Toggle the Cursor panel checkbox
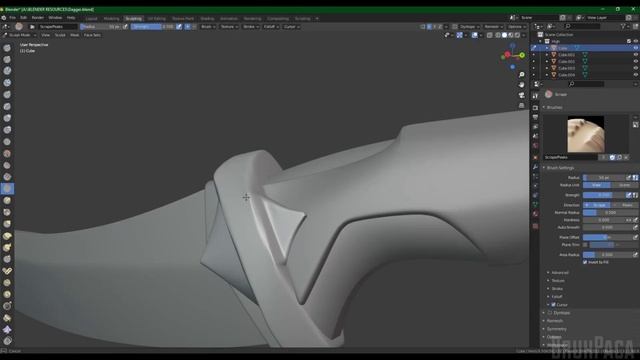The height and width of the screenshot is (360, 640). pyautogui.click(x=553, y=305)
